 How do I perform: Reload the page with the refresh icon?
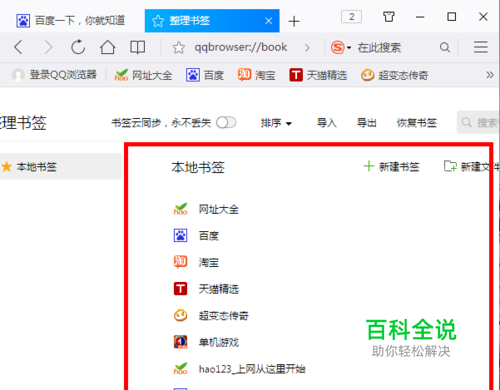[78, 47]
